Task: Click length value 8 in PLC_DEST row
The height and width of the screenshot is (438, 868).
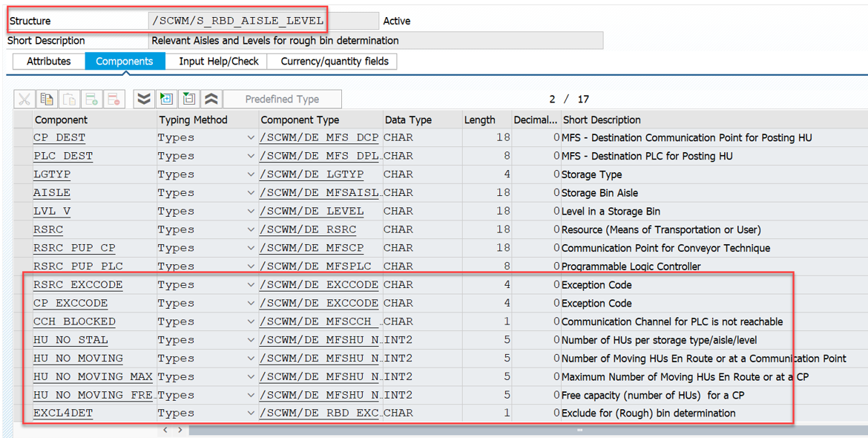Action: [x=507, y=156]
